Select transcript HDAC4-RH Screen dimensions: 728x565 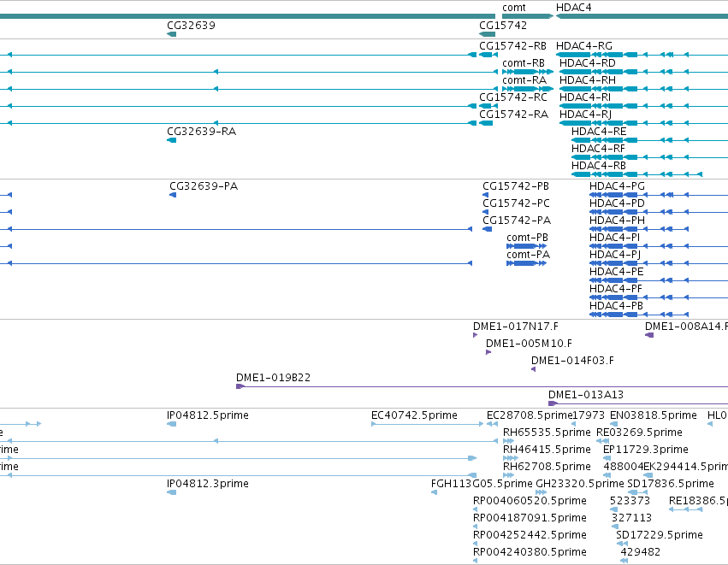(x=588, y=80)
